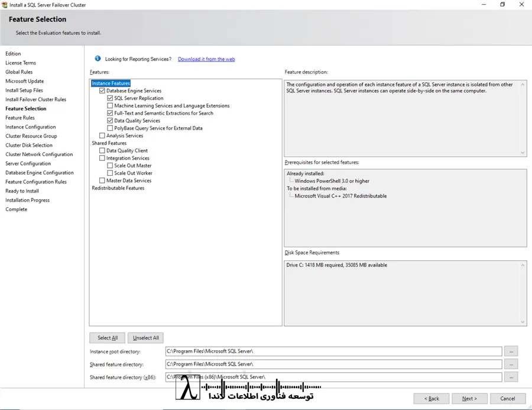Viewport: 532px width, 410px height.
Task: Select the Instance Configuration step
Action: coord(31,127)
